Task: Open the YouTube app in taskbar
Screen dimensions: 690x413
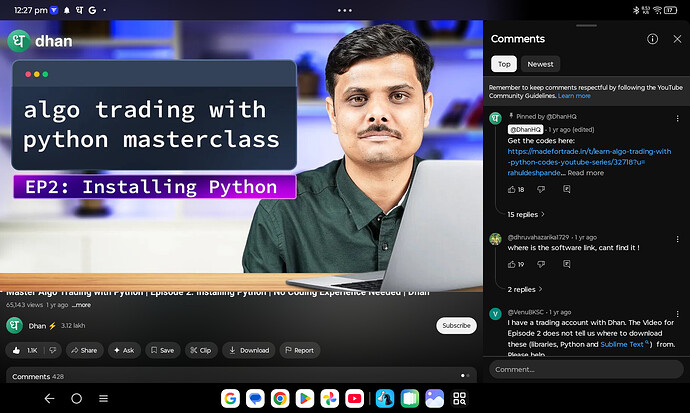Action: point(354,398)
